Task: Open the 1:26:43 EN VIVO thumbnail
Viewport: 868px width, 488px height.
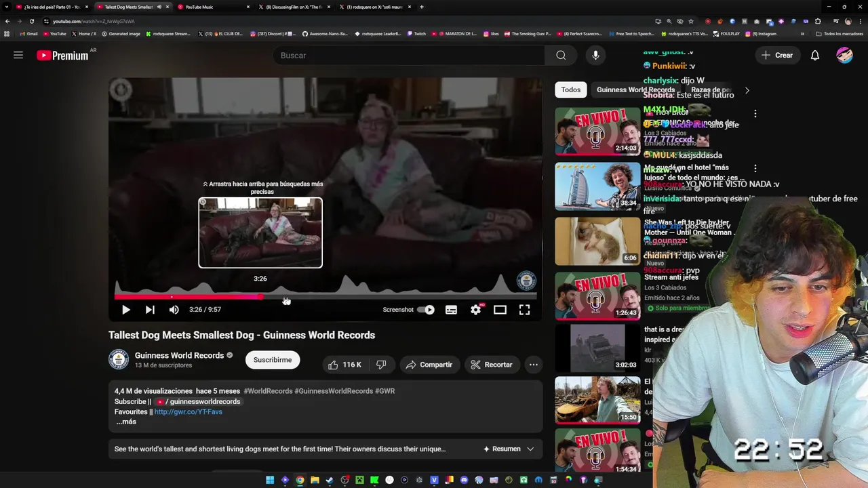Action: (x=597, y=296)
